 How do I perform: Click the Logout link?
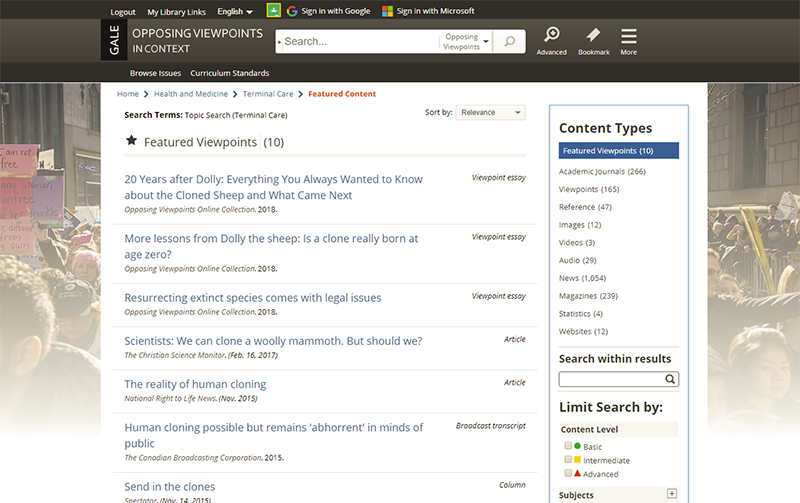[123, 12]
